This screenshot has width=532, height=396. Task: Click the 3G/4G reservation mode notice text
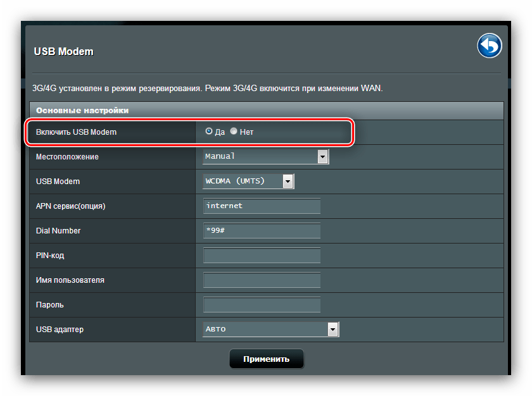(x=207, y=88)
